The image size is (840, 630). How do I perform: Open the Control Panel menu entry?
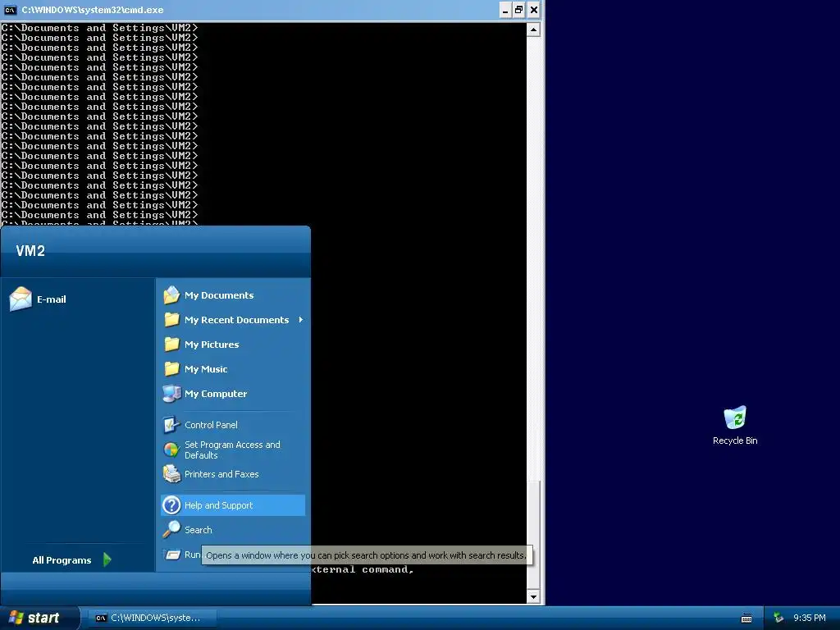pos(233,425)
